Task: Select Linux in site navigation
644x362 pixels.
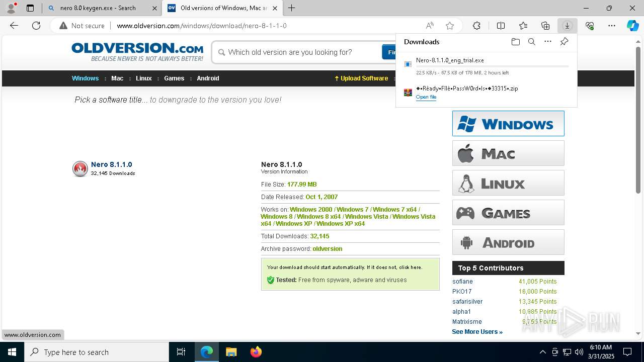Action: click(x=143, y=78)
